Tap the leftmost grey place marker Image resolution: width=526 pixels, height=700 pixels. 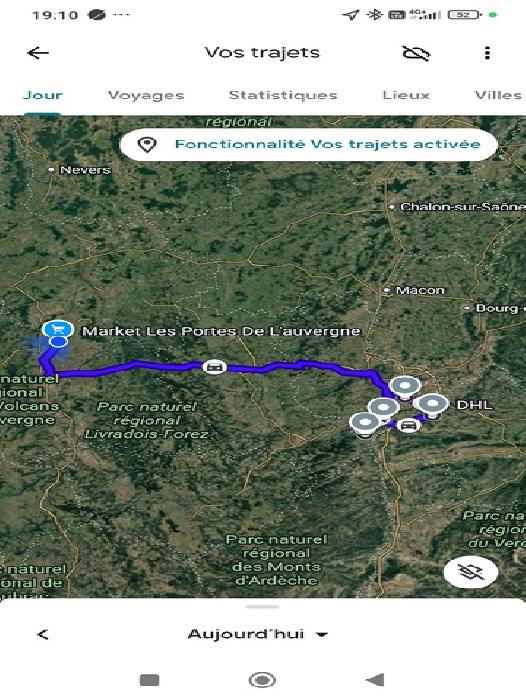[366, 424]
